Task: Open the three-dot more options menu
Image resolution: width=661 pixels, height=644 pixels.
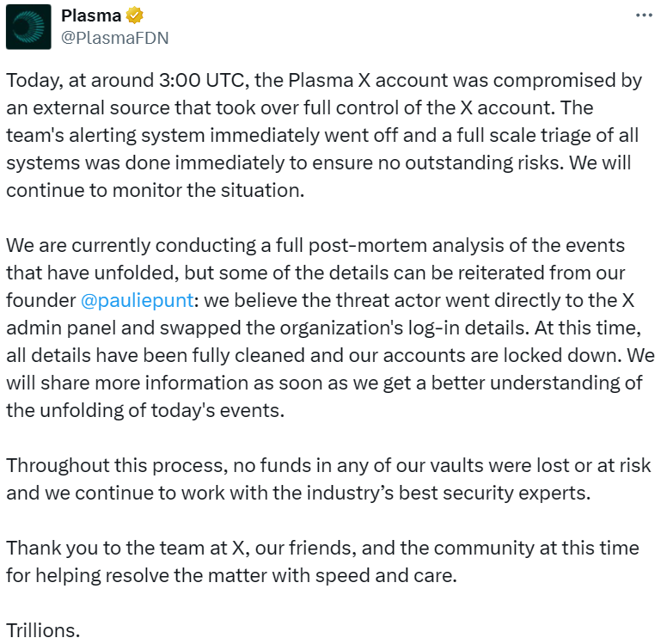Action: [643, 15]
